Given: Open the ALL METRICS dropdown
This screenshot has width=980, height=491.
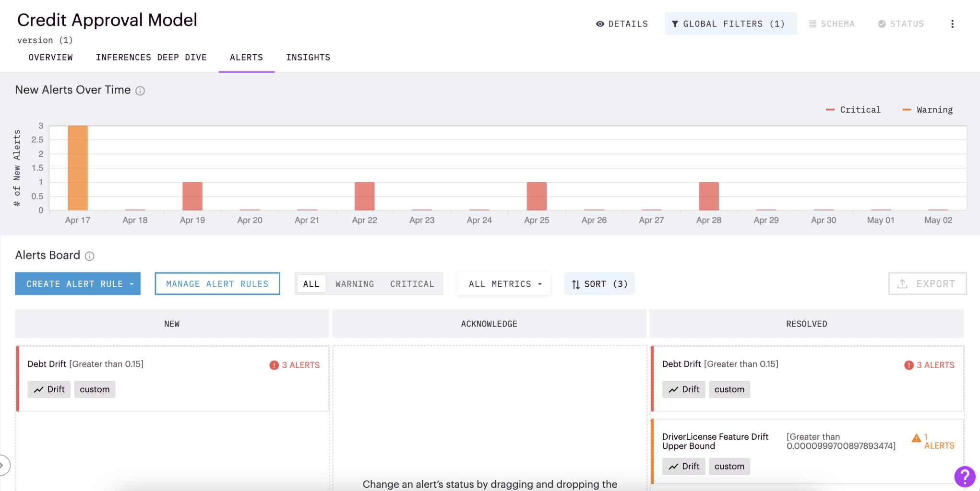Looking at the screenshot, I should point(504,284).
